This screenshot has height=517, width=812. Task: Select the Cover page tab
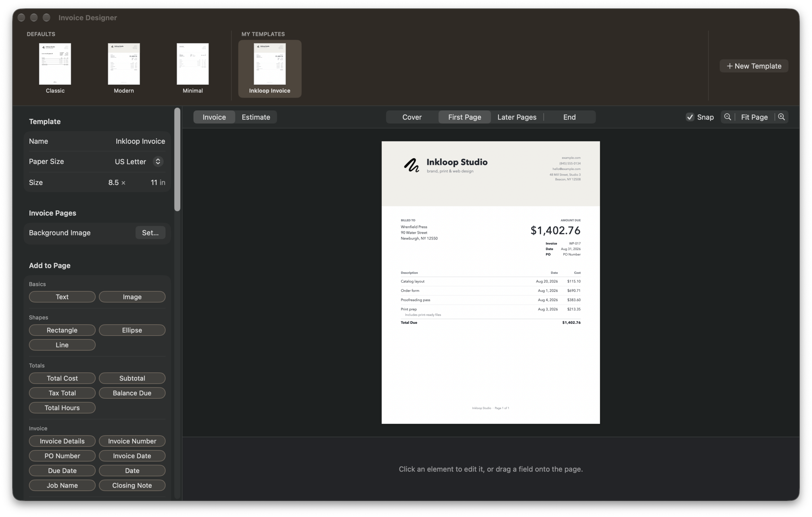412,117
